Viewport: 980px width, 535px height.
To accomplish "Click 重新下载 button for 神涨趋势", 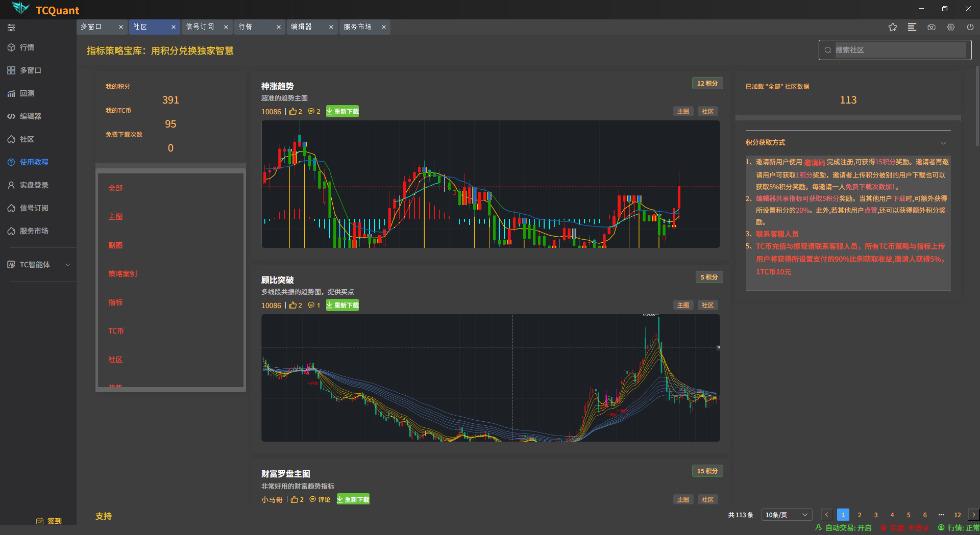I will coord(342,111).
